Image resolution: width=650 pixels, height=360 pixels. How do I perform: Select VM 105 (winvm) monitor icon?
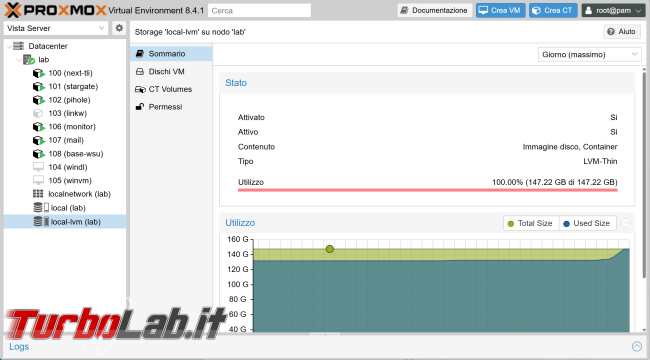(x=38, y=180)
